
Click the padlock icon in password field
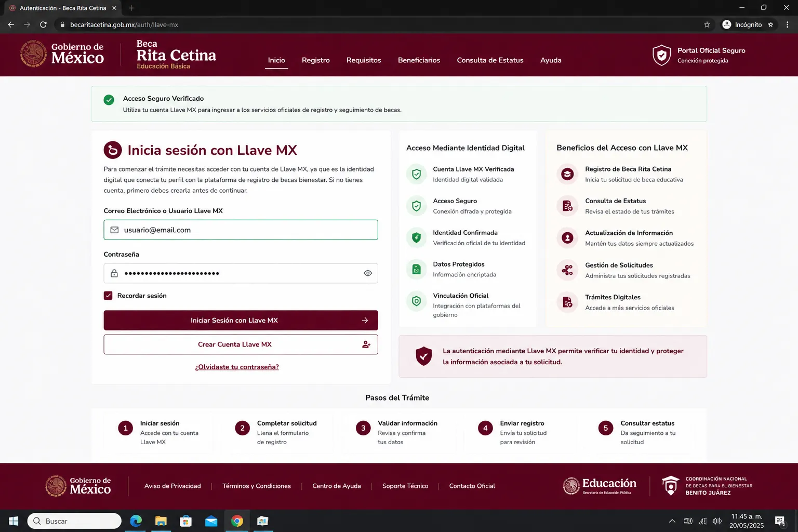114,273
